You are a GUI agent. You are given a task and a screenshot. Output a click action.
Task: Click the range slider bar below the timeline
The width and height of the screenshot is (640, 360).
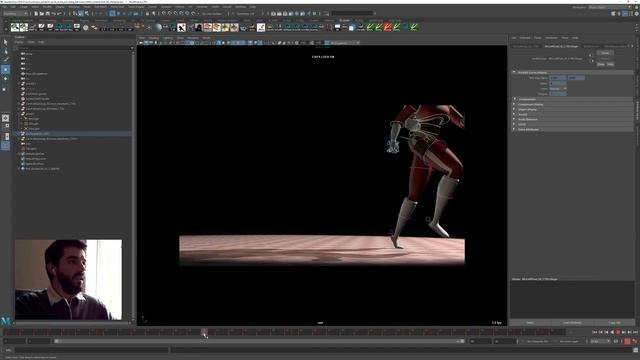tap(259, 341)
